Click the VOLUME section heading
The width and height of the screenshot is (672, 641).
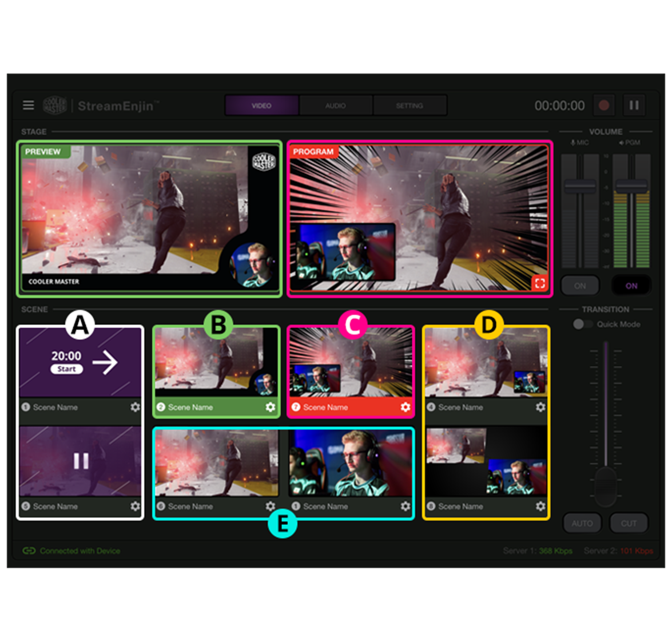click(606, 132)
